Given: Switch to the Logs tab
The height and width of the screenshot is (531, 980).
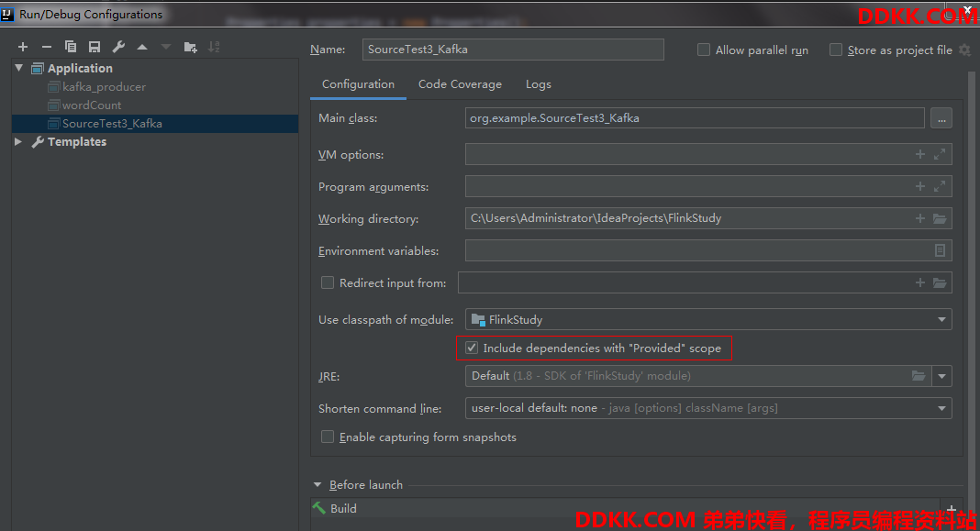Looking at the screenshot, I should click(538, 84).
